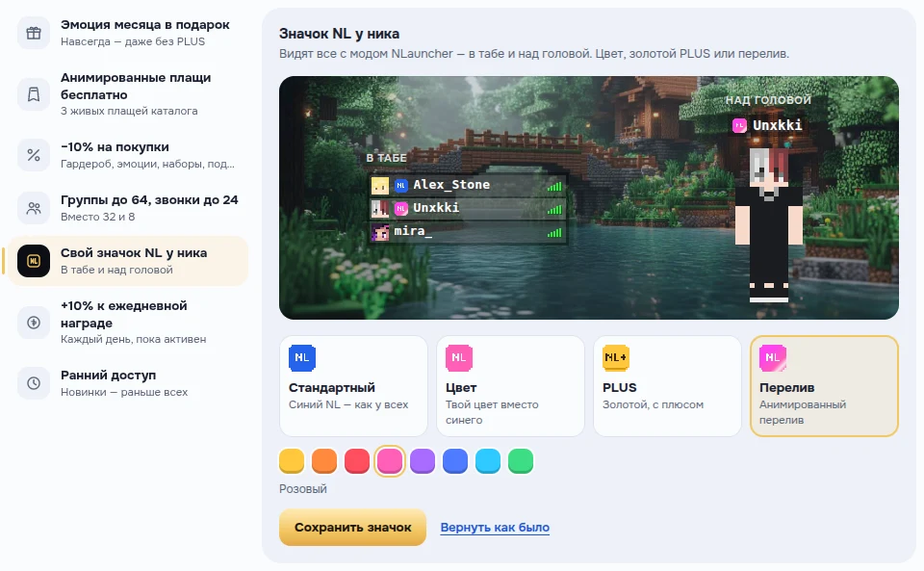Click the pink NL badge in Unxkki tab row

click(x=400, y=209)
